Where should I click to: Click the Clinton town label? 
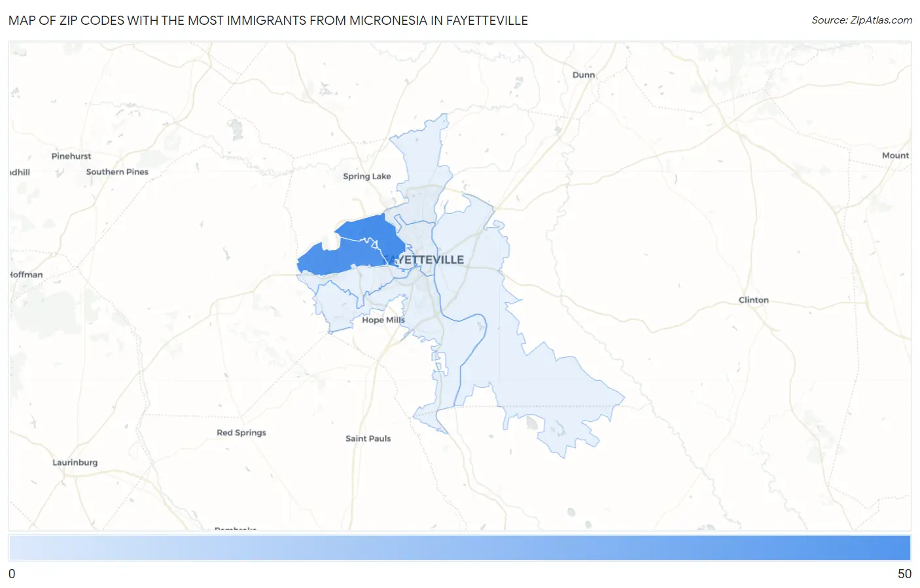tap(753, 300)
